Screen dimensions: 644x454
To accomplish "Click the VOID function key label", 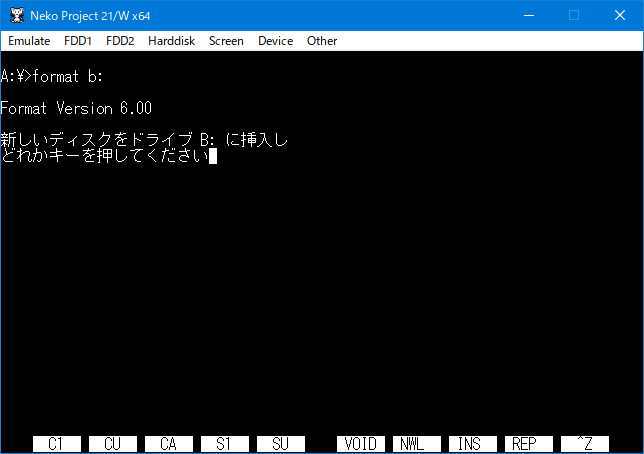I will point(361,444).
